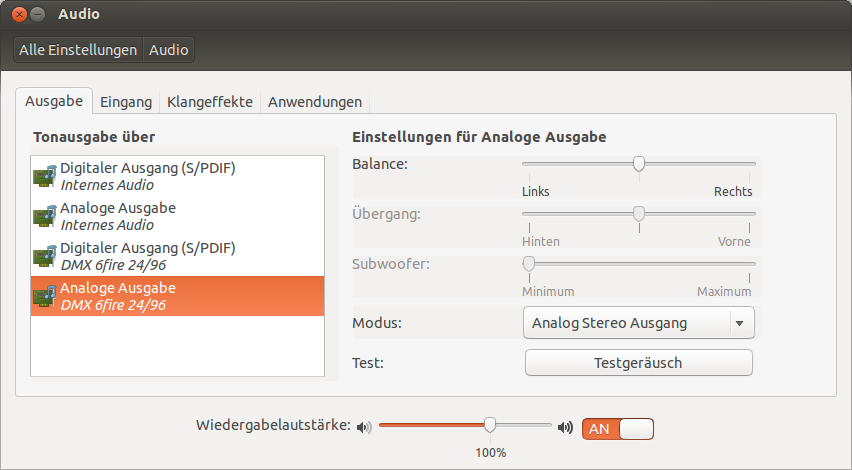Viewport: 852px width, 470px height.
Task: Click sound card icon of Internes Audio Analoge Ausgabe
Action: [45, 216]
